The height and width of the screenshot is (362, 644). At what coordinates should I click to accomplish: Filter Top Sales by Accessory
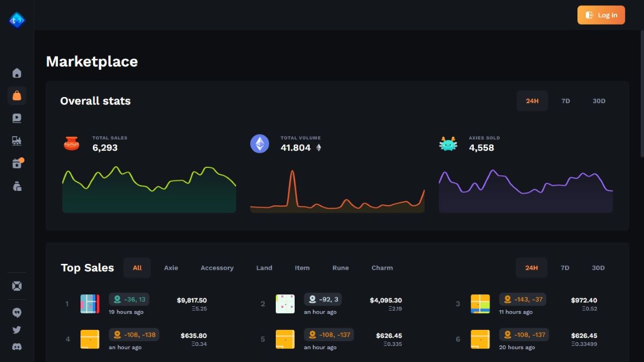tap(217, 268)
